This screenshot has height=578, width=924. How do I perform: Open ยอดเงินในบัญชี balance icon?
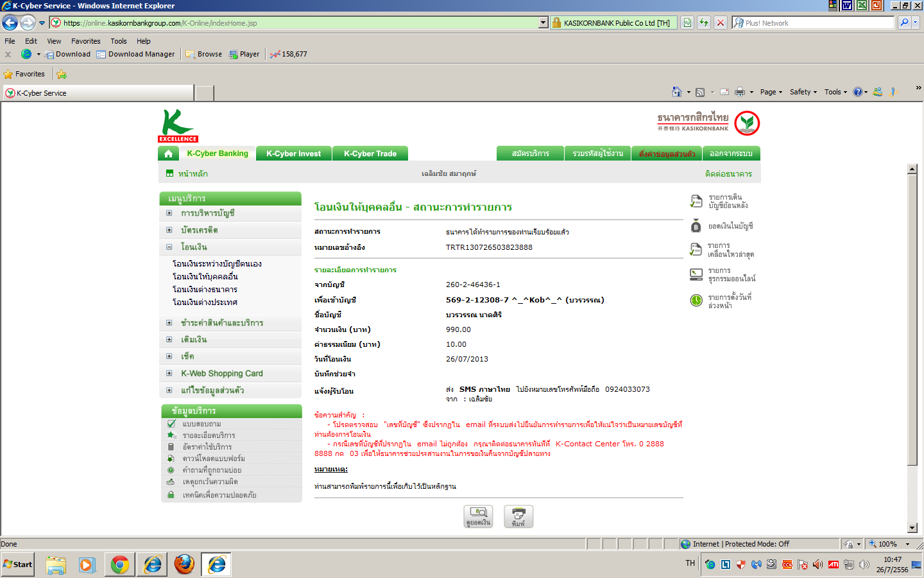tap(696, 226)
